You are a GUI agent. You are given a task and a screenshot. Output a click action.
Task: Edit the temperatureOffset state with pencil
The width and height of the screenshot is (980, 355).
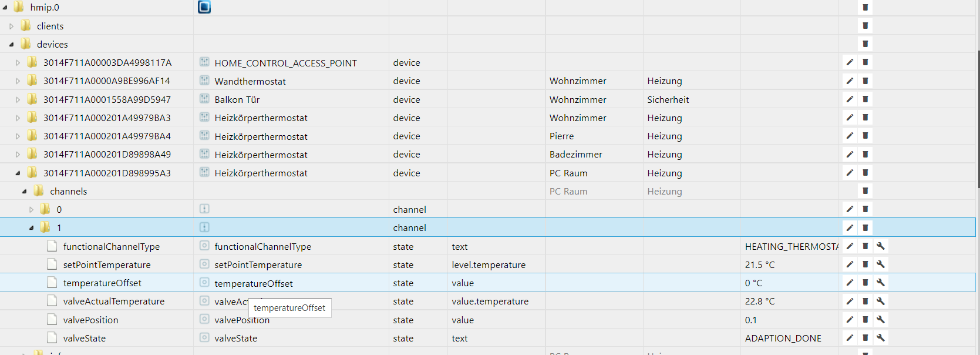point(850,283)
